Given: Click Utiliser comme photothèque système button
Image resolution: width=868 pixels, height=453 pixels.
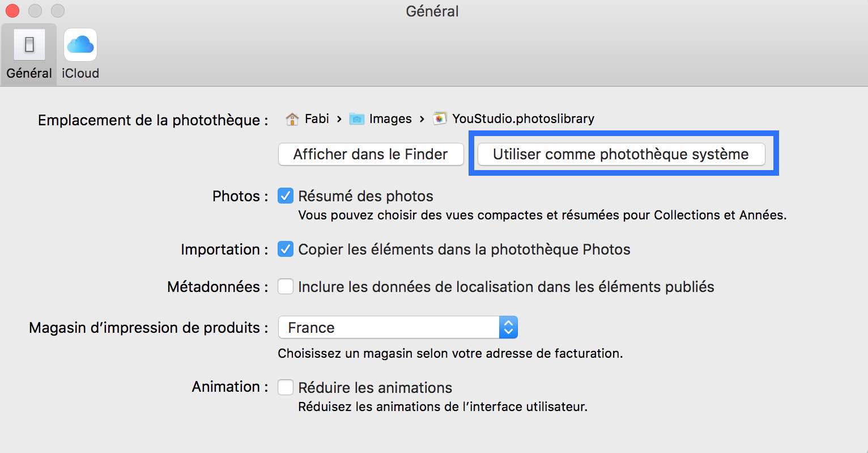Looking at the screenshot, I should [621, 154].
